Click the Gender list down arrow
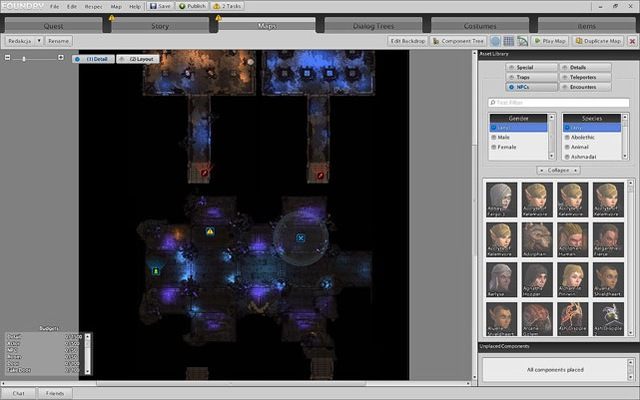 coord(551,156)
